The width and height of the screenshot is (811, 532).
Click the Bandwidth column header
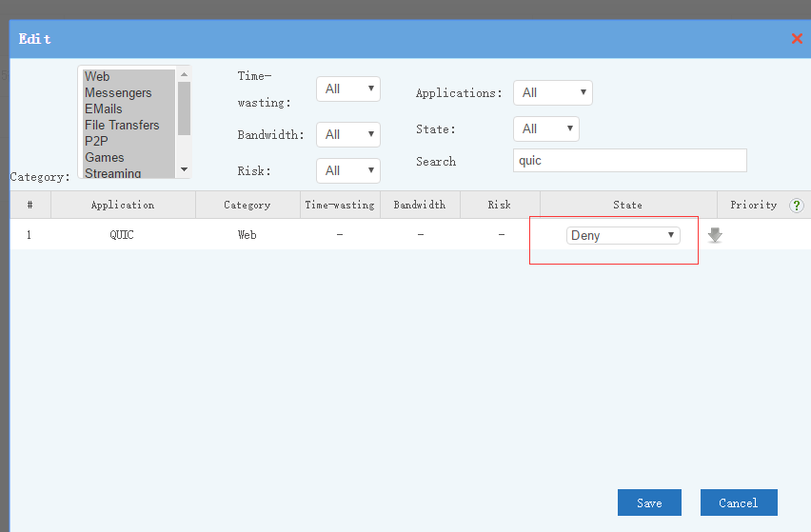(420, 205)
